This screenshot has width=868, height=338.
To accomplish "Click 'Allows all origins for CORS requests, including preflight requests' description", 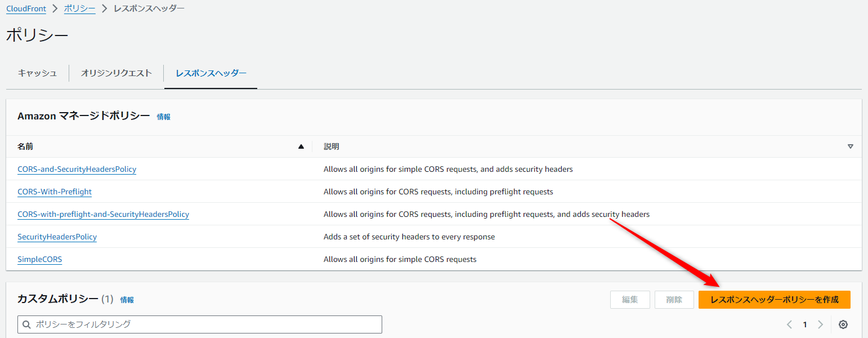I will click(439, 192).
